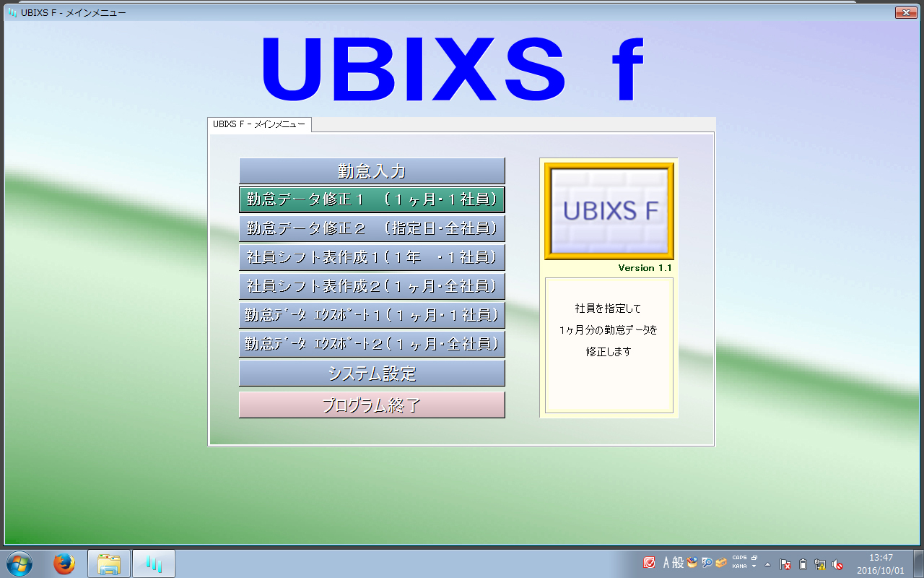Image resolution: width=924 pixels, height=578 pixels.
Task: Open 社員シフト表作成1 (1年・1社員)
Action: point(372,257)
